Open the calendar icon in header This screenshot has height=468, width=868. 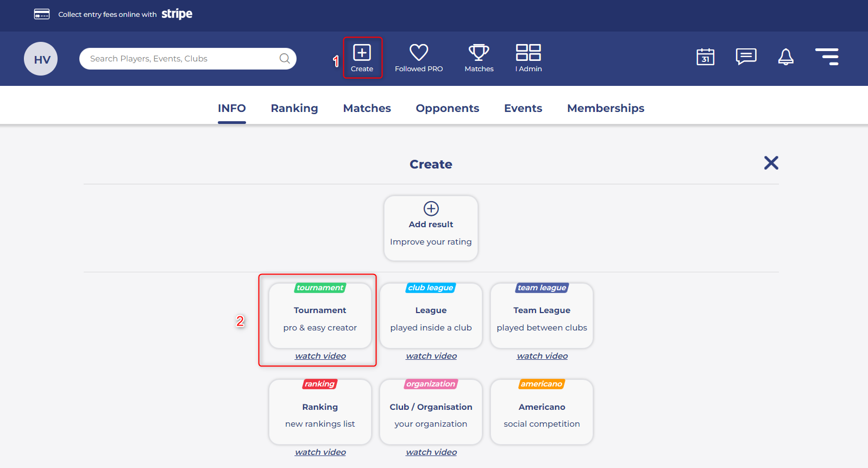[x=706, y=57]
